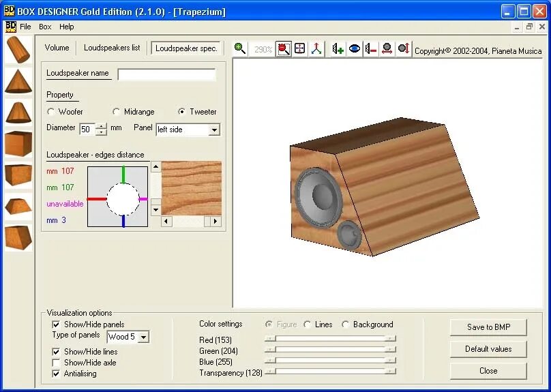Screen dimensions: 551x392
Task: Choose the truncated pyramid shape icon
Action: coord(18,206)
